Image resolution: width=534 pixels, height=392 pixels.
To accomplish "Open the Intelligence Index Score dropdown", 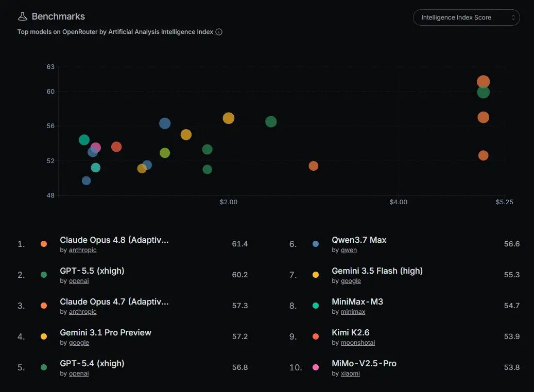I will pos(466,17).
